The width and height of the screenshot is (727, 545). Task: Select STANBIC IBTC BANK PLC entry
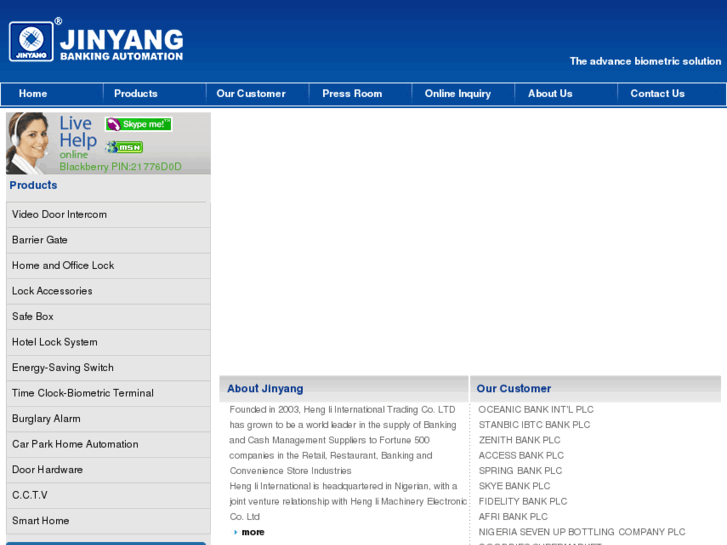tap(535, 425)
